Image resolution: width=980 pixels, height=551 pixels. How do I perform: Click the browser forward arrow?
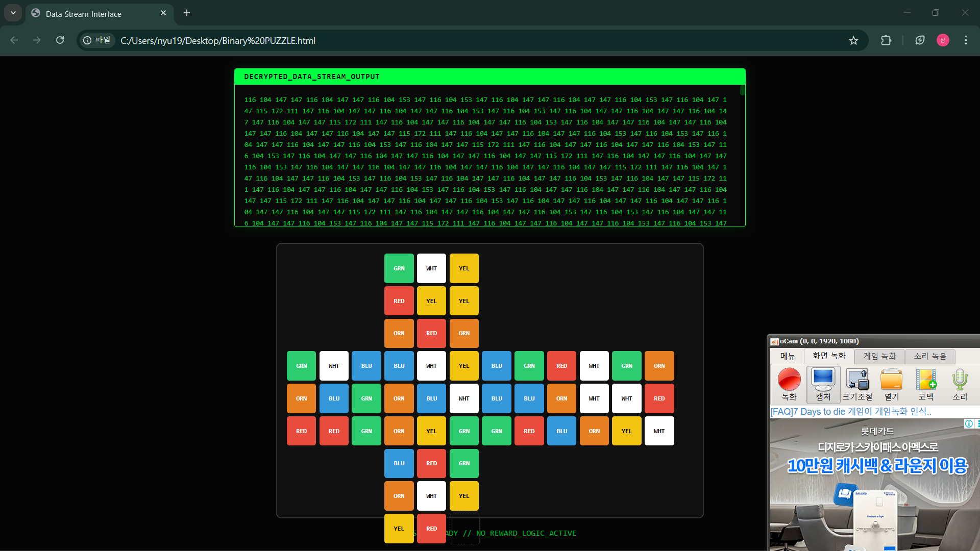click(x=37, y=40)
